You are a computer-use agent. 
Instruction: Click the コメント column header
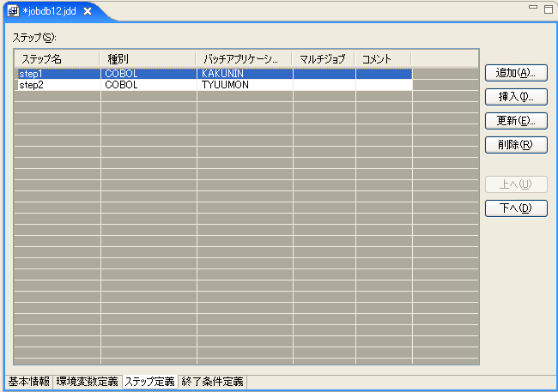click(x=383, y=58)
